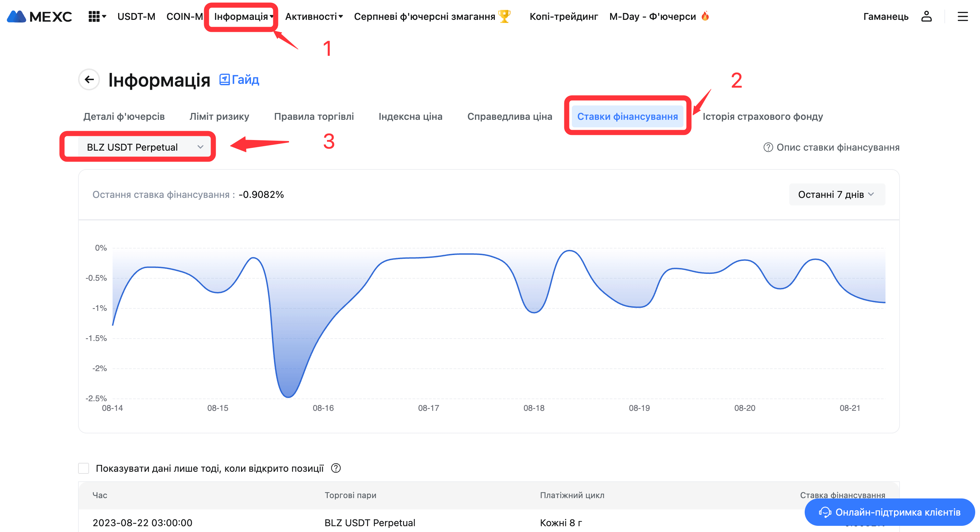Image resolution: width=980 pixels, height=532 pixels.
Task: Click the back arrow next to Інформація
Action: pos(89,79)
